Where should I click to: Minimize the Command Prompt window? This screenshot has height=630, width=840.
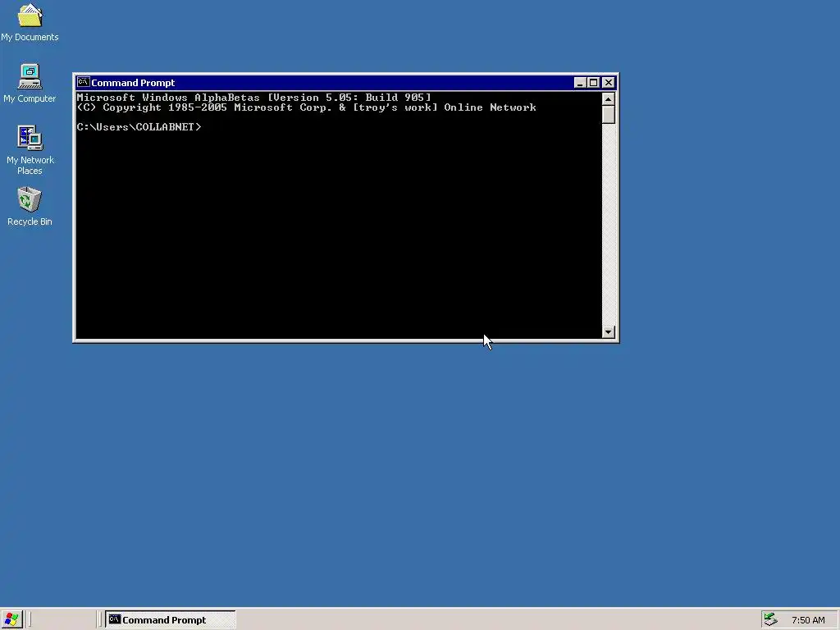(580, 83)
